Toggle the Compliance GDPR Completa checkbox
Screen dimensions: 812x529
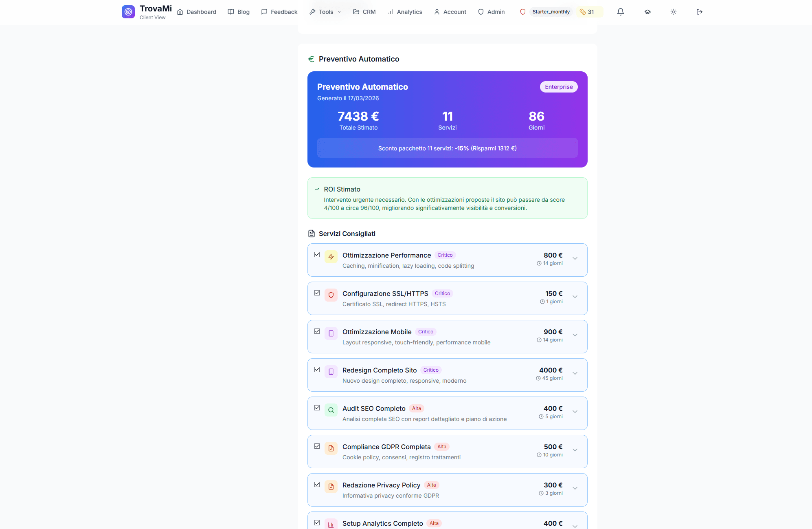(317, 446)
